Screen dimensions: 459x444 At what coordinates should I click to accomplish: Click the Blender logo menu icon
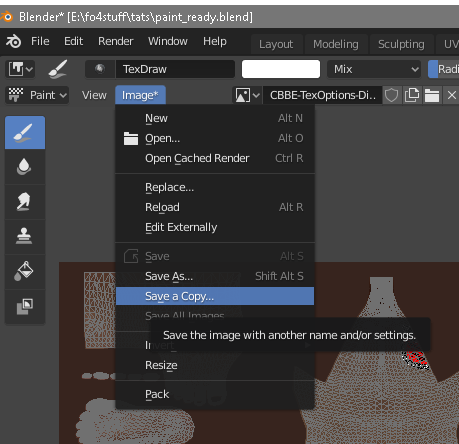(x=13, y=41)
